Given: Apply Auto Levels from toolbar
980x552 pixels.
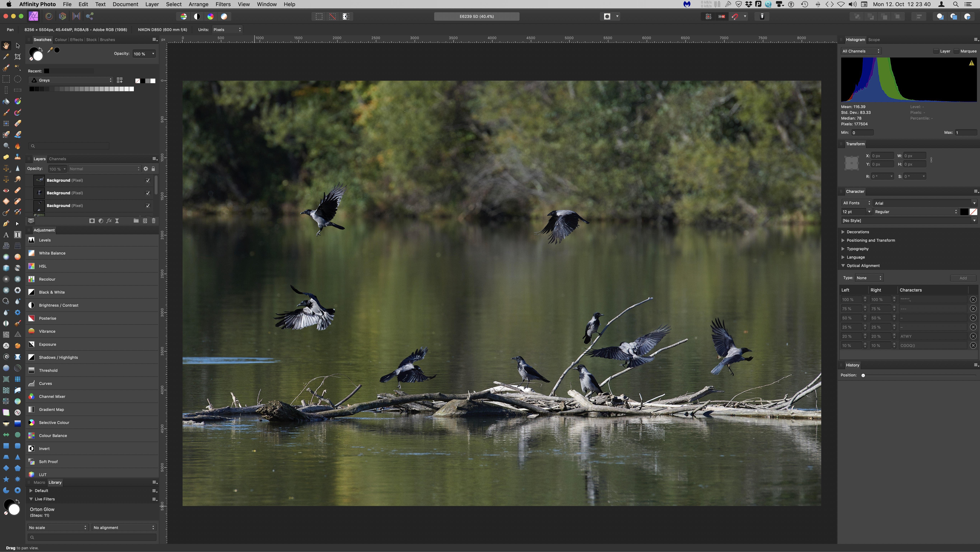Looking at the screenshot, I should tap(184, 16).
